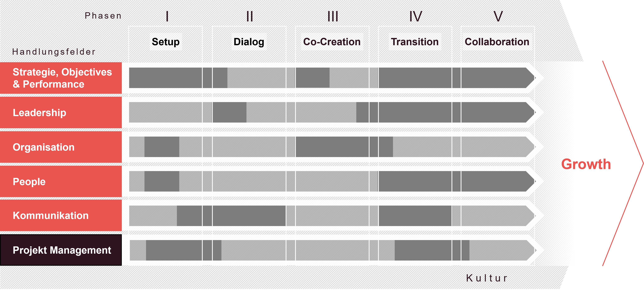
Task: Select the Kommunikation row label
Action: click(51, 216)
